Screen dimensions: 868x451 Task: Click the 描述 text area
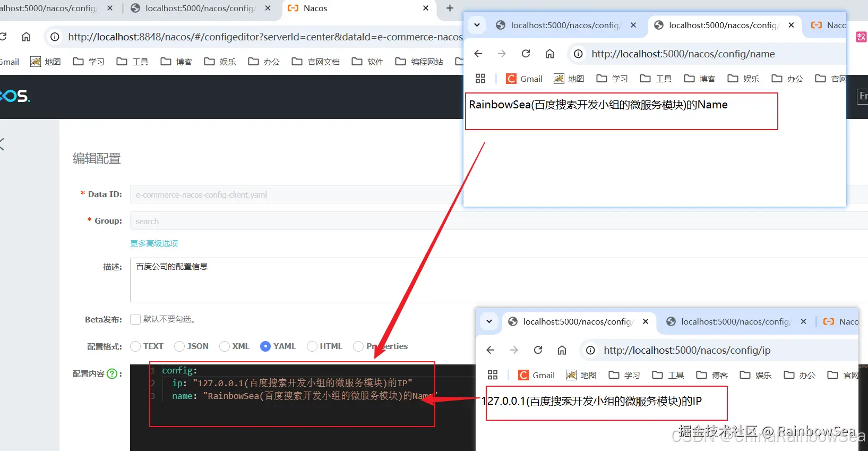click(499, 280)
